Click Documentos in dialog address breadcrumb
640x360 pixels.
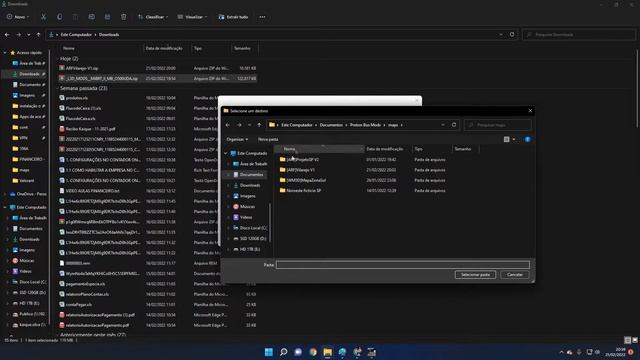point(331,125)
